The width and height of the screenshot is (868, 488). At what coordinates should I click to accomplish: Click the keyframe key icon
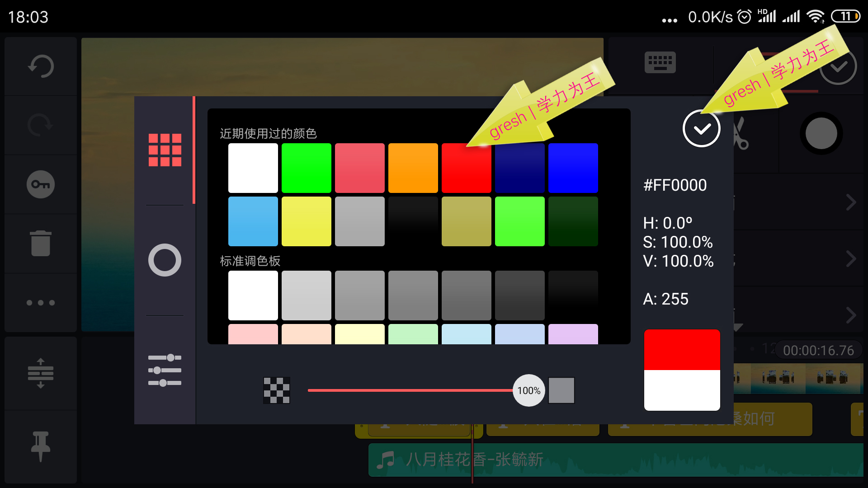41,184
